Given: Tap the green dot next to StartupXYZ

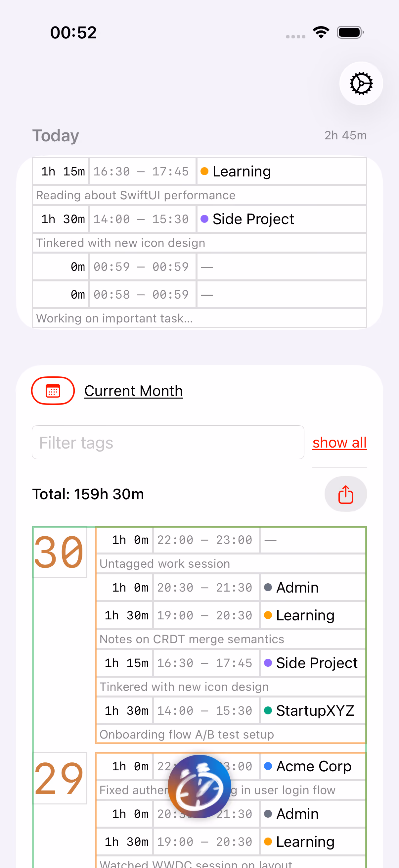Looking at the screenshot, I should pos(268,710).
